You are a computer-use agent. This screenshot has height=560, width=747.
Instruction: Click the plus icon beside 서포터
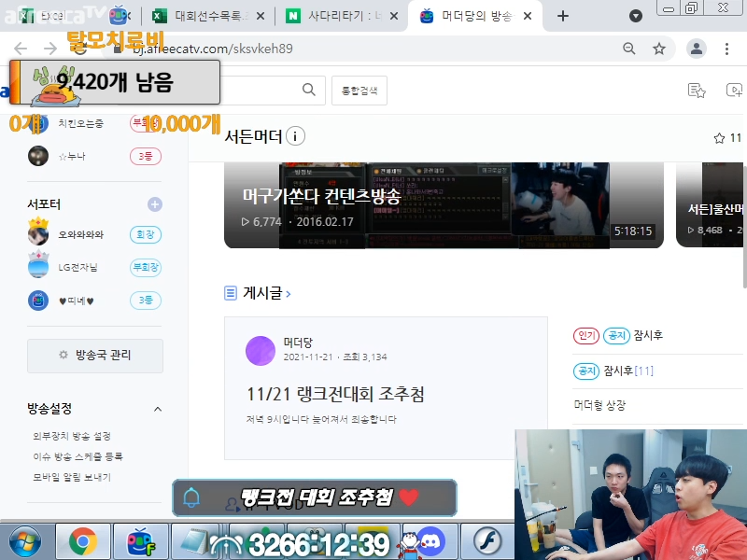pos(155,204)
